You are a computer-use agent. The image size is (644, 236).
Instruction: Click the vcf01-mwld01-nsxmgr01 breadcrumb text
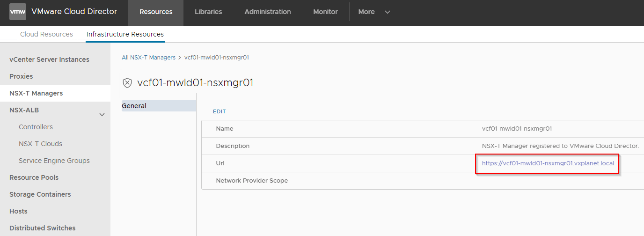click(x=217, y=58)
